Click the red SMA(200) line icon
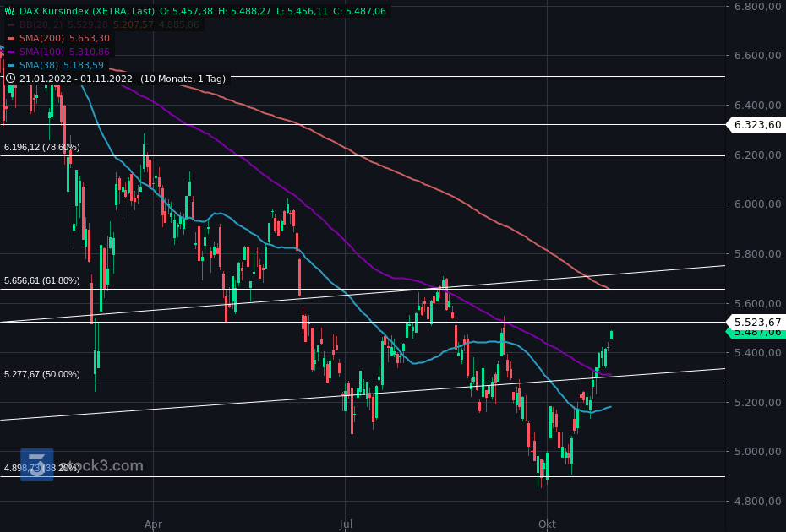Image resolution: width=786 pixels, height=532 pixels. pyautogui.click(x=11, y=38)
